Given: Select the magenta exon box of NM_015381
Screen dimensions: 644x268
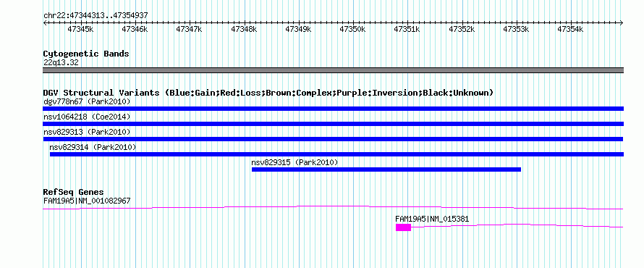Looking at the screenshot, I should 403,227.
